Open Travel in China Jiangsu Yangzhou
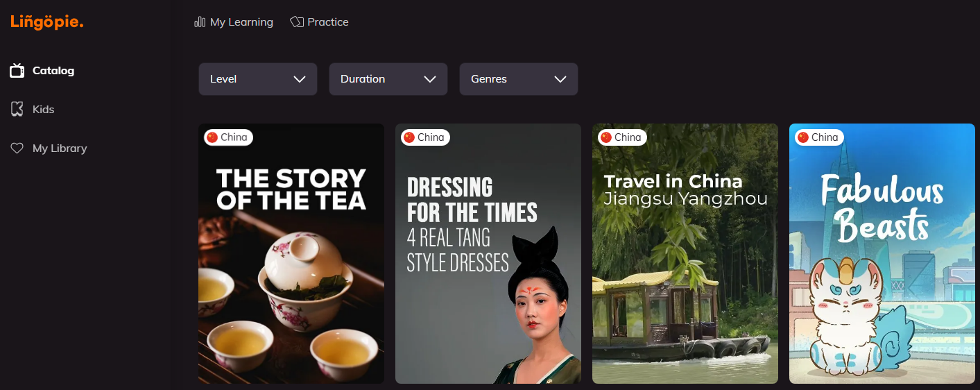 click(685, 264)
